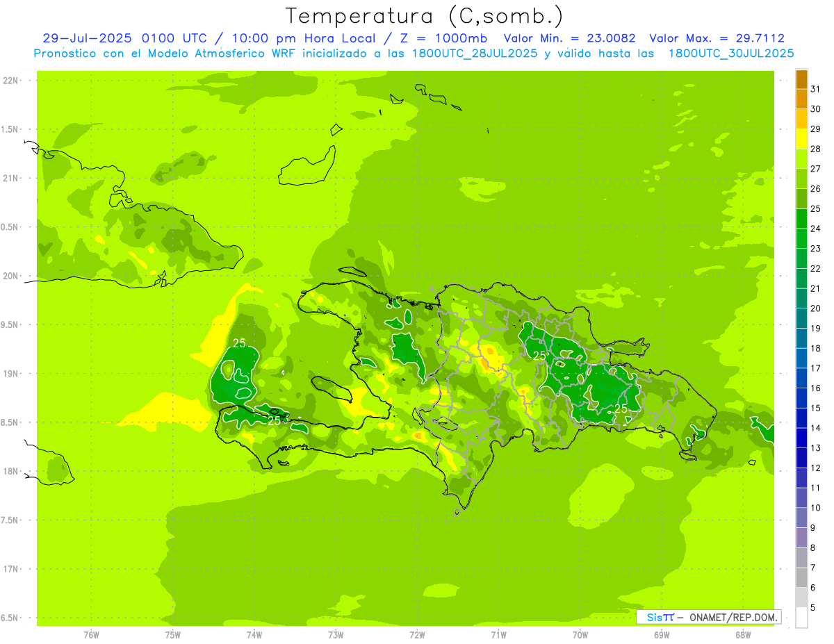Click legend value "29"
834x644 pixels.
click(x=815, y=129)
